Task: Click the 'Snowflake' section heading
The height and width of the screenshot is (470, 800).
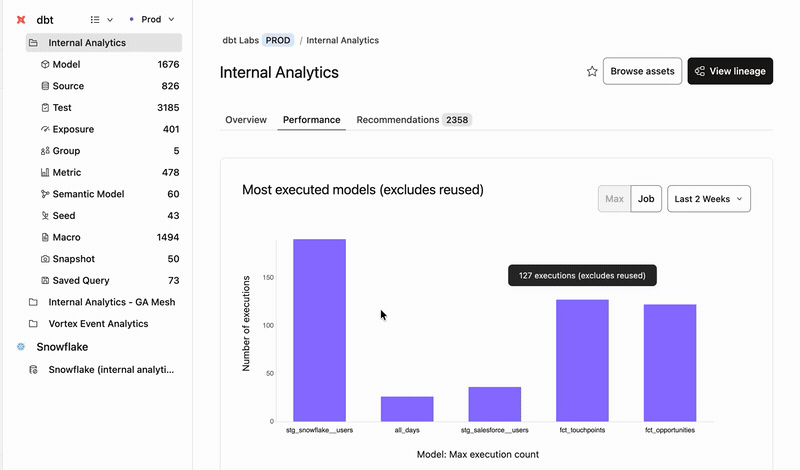Action: (62, 347)
